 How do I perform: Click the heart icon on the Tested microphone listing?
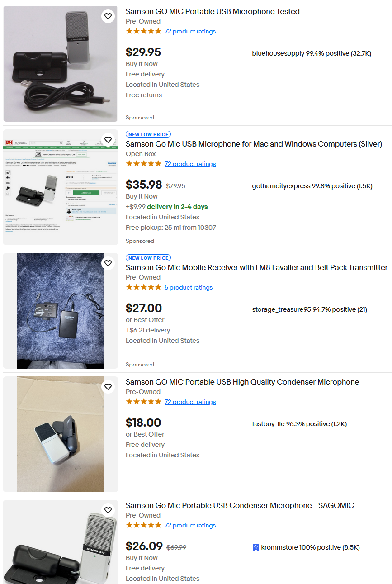108,16
